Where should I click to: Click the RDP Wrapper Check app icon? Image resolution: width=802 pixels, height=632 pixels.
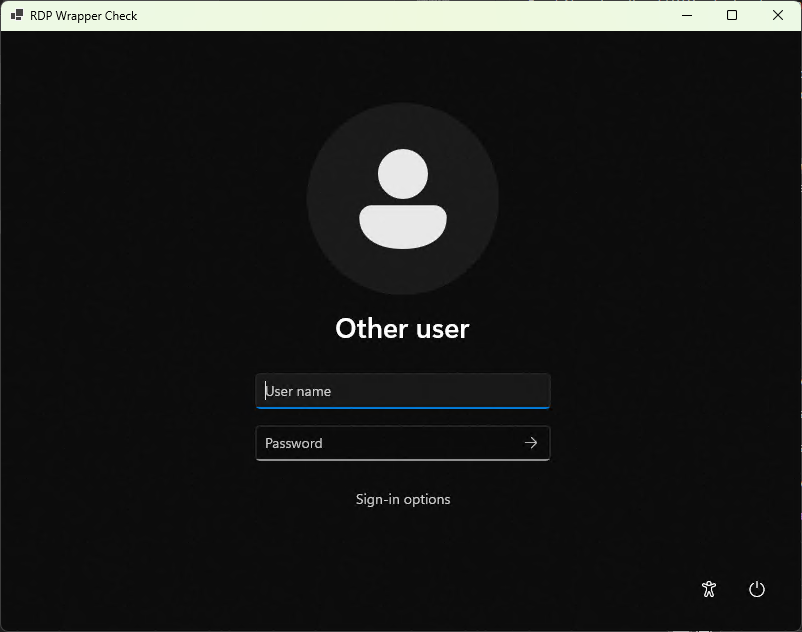pos(17,15)
